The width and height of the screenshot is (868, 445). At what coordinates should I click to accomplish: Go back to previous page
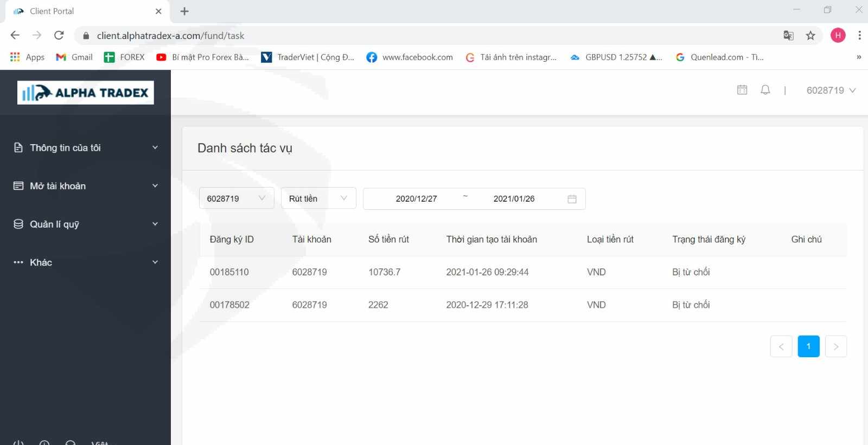click(15, 36)
